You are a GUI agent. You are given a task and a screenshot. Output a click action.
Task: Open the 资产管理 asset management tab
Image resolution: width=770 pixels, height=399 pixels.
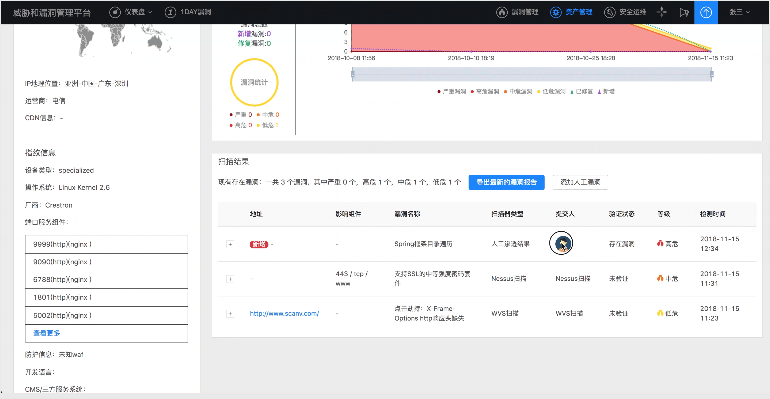click(x=571, y=12)
